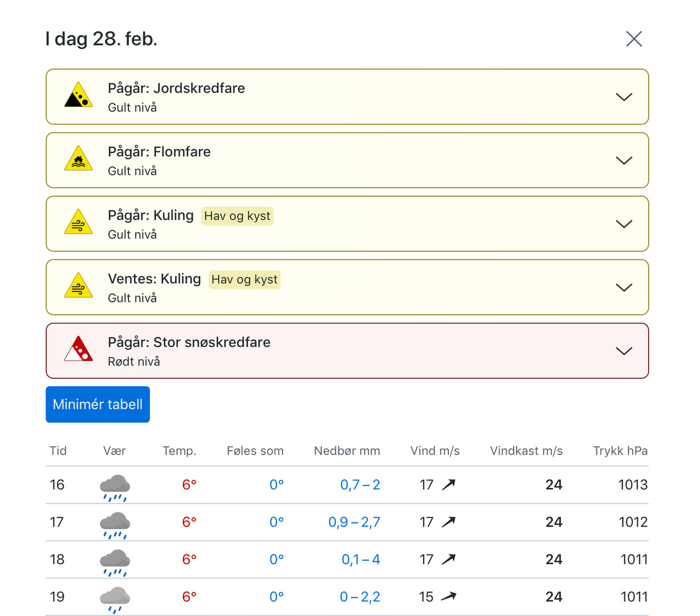
Task: Select the hour 18 forecast row
Action: tap(347, 560)
